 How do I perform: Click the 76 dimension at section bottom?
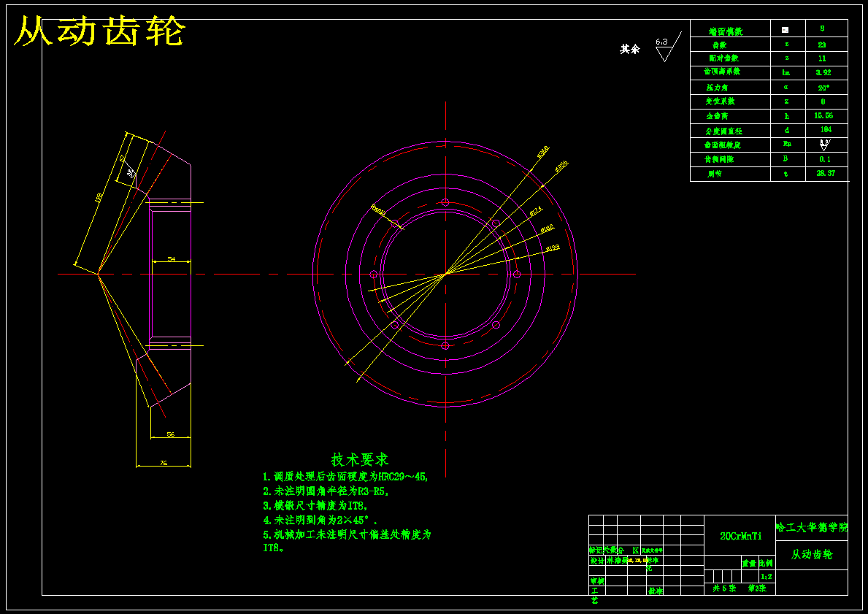(164, 463)
